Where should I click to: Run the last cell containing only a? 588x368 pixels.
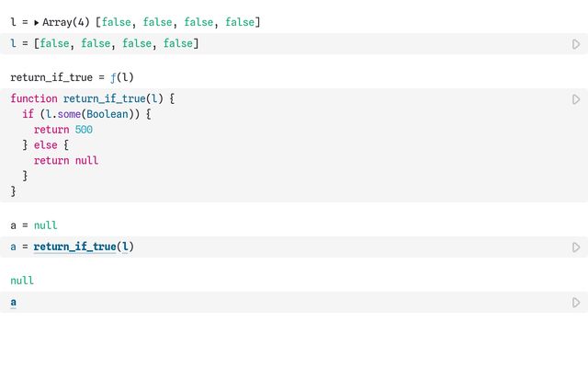point(576,303)
